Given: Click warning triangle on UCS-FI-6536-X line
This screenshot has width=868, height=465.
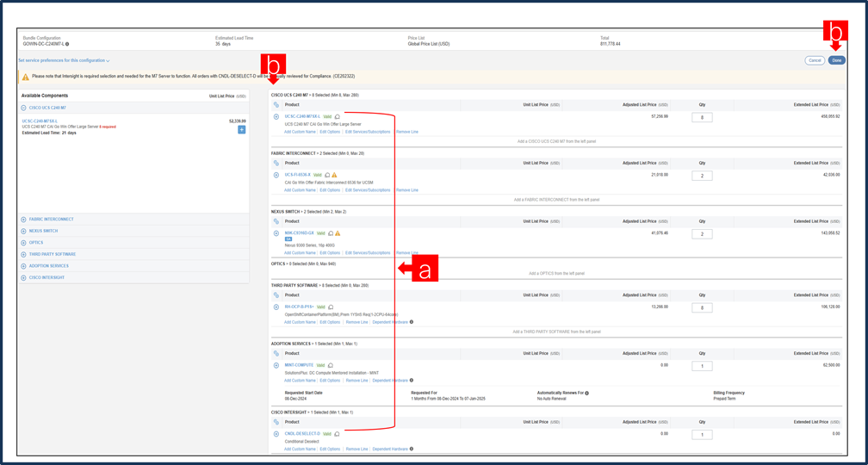Looking at the screenshot, I should pos(334,175).
